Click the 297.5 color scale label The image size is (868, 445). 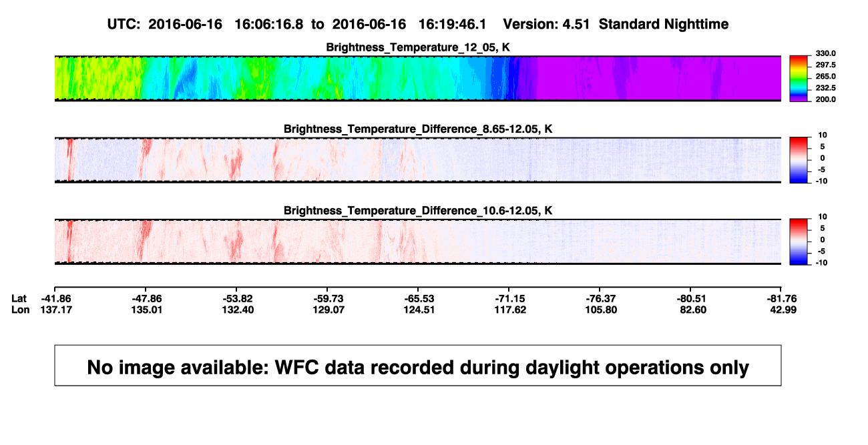(x=826, y=65)
